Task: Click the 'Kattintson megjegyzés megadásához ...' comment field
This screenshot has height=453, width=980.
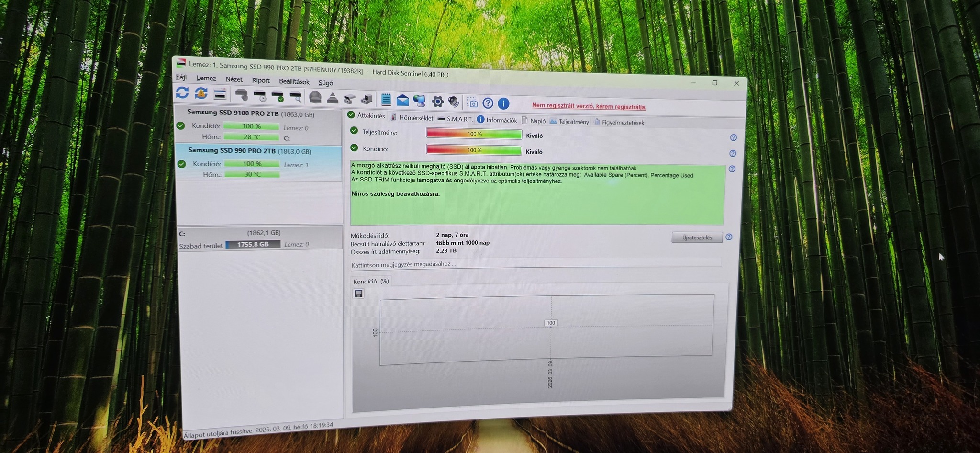Action: point(536,263)
